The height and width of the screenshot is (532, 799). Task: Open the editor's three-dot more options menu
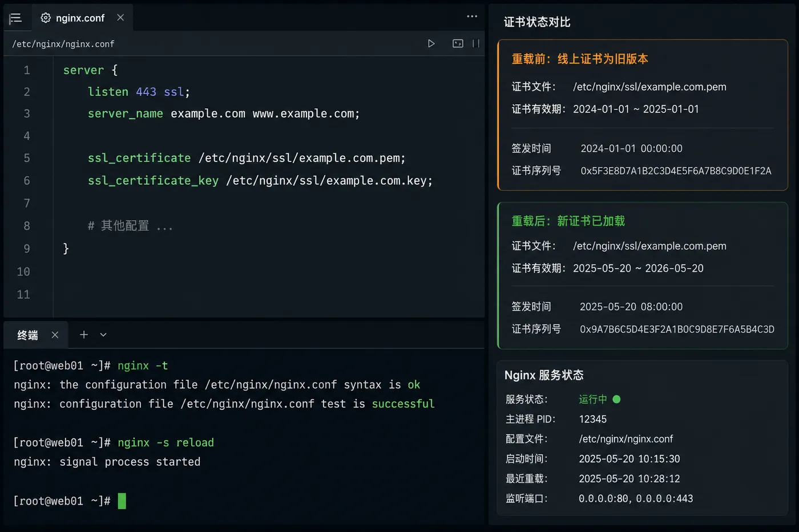(x=472, y=17)
